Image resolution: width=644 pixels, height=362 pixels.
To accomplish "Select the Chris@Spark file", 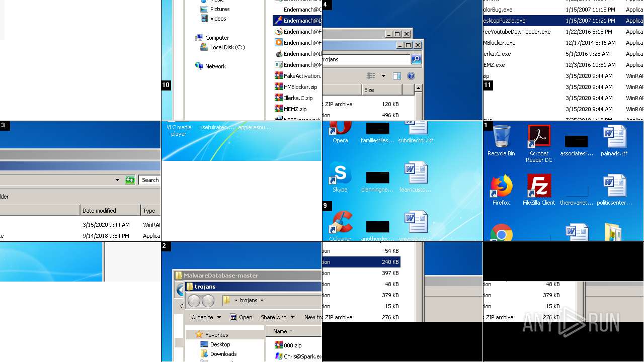I will pyautogui.click(x=298, y=356).
